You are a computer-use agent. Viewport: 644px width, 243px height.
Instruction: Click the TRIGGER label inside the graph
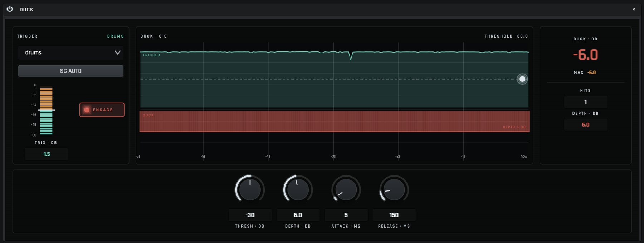tap(151, 55)
